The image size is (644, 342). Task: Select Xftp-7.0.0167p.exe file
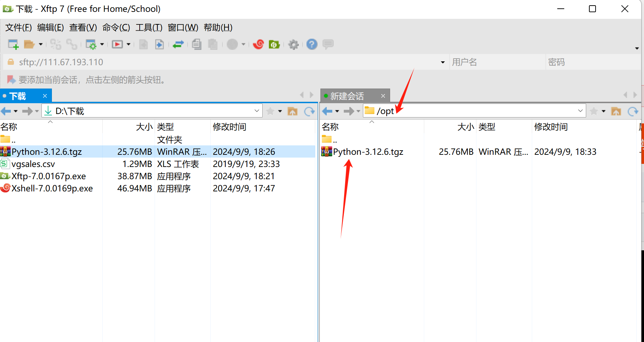coord(157,176)
